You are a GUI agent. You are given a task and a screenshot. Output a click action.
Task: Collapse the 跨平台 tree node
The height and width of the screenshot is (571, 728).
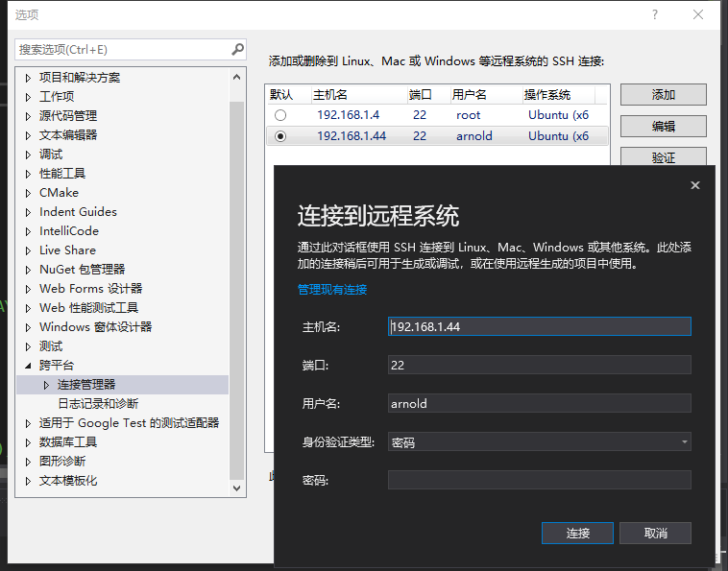click(28, 366)
